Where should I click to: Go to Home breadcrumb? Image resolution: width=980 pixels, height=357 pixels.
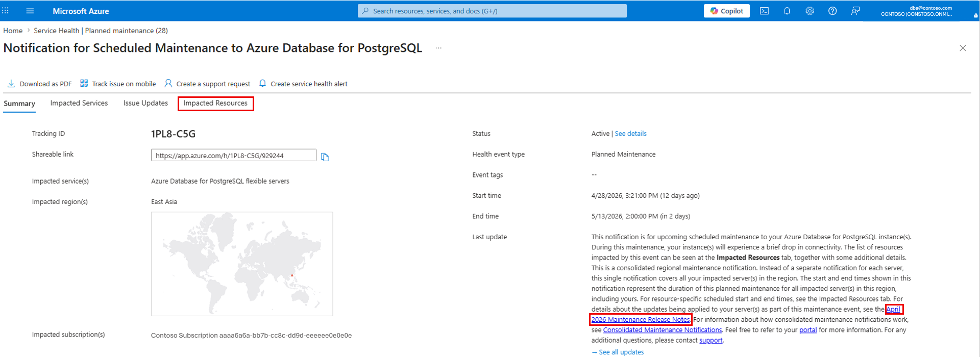click(13, 31)
